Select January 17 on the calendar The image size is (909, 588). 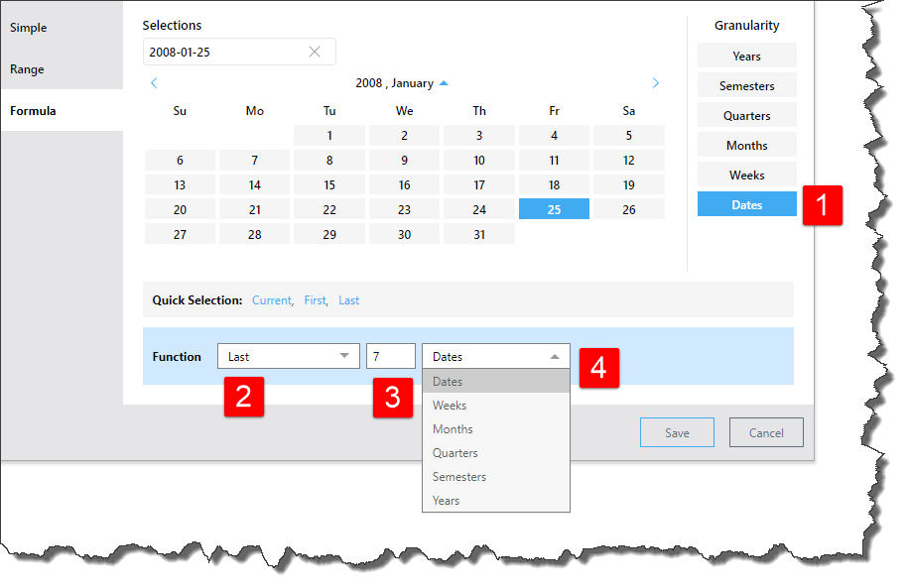click(479, 184)
